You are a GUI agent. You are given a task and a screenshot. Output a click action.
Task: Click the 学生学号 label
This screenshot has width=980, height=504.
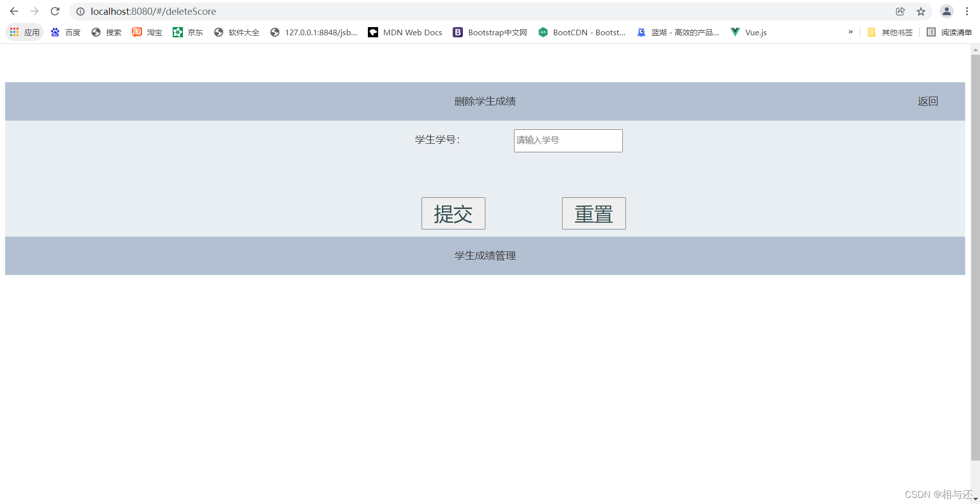click(x=437, y=140)
